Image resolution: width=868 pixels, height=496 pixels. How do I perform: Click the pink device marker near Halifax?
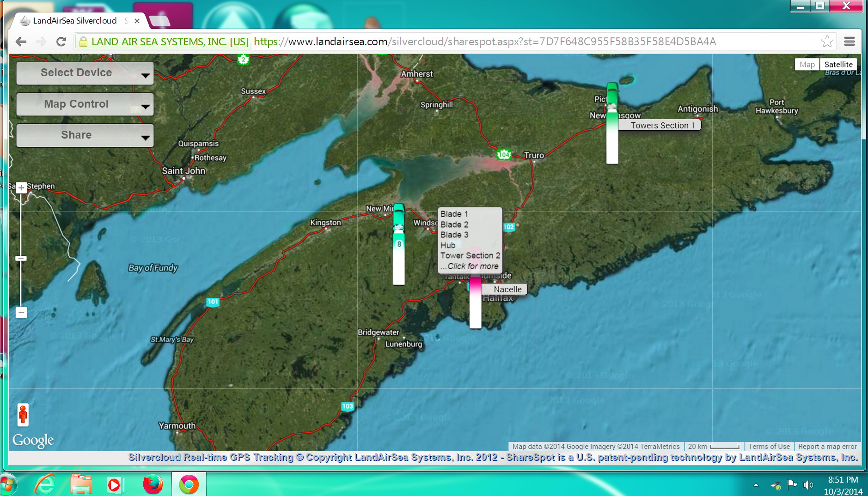coord(475,302)
